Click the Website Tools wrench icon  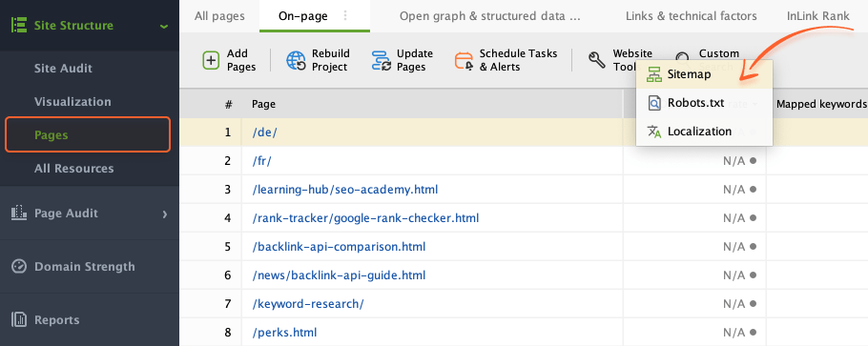click(x=597, y=60)
